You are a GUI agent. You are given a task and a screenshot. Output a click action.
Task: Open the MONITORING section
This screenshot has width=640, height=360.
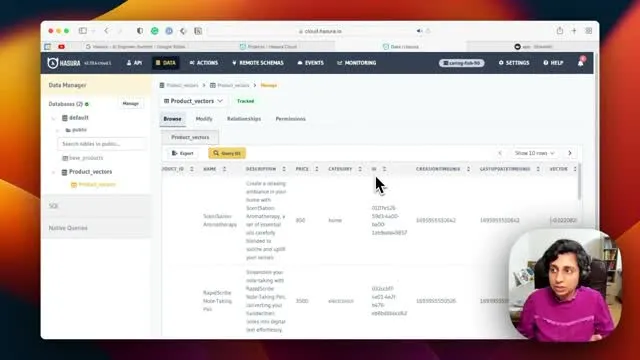pyautogui.click(x=357, y=63)
